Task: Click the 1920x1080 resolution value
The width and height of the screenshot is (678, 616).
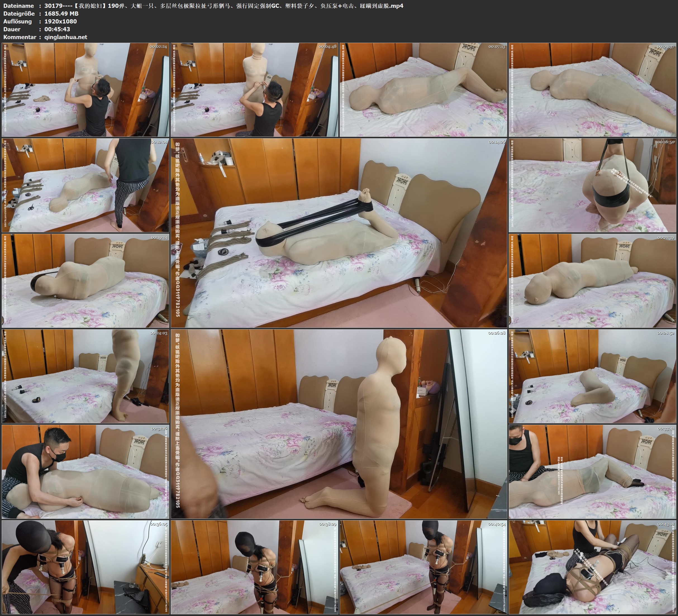Action: coord(61,21)
